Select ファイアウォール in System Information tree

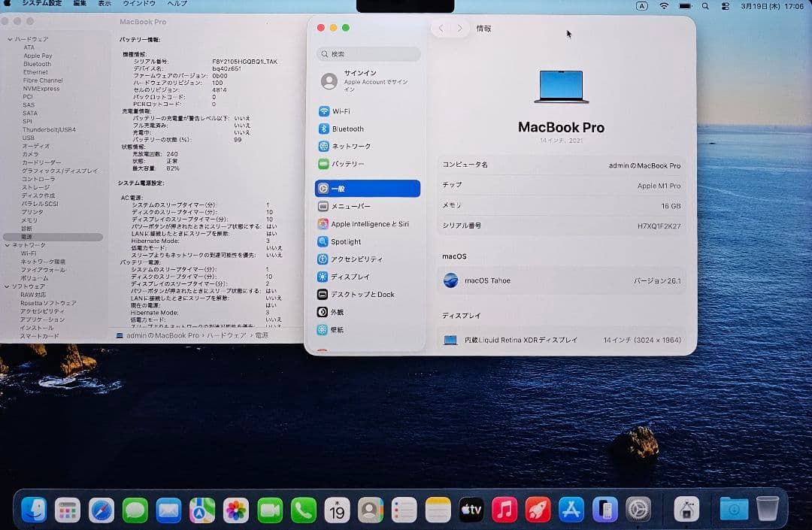click(x=43, y=270)
